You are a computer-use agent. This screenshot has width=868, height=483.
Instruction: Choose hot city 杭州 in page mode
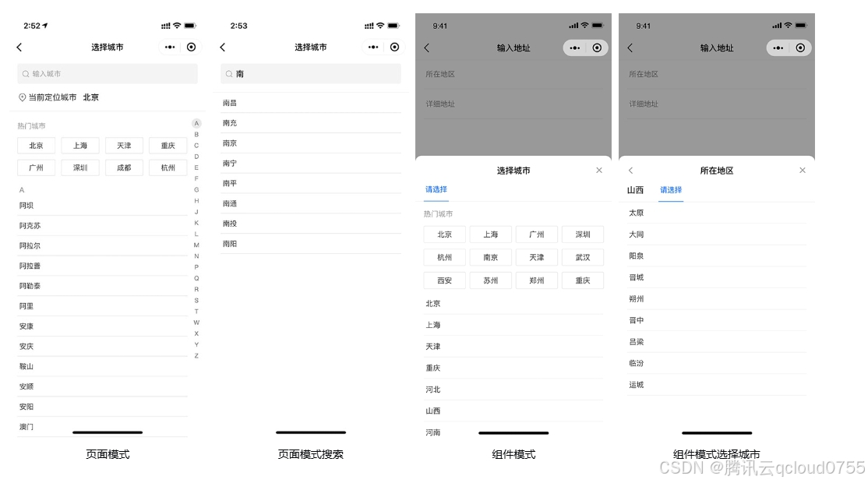pos(168,167)
